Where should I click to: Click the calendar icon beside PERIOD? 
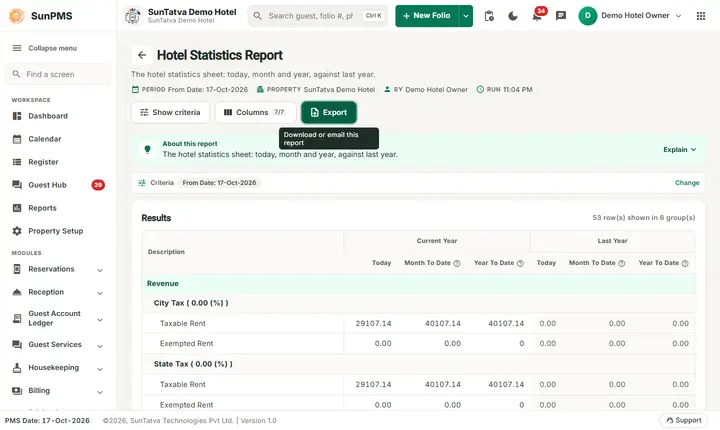coord(135,89)
